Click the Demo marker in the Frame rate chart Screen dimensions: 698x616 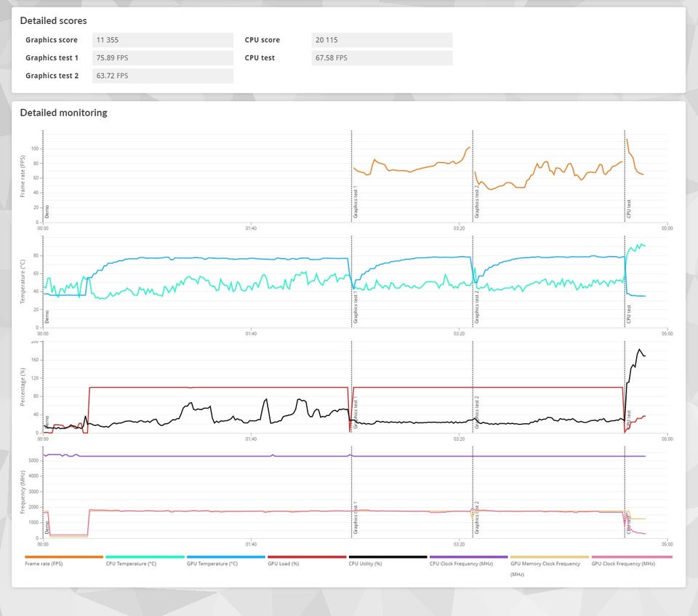pos(47,212)
